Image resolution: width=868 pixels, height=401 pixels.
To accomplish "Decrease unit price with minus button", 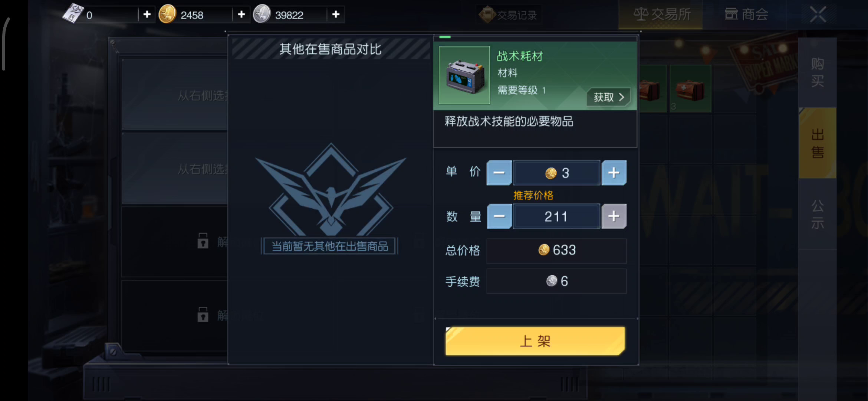I will point(499,173).
